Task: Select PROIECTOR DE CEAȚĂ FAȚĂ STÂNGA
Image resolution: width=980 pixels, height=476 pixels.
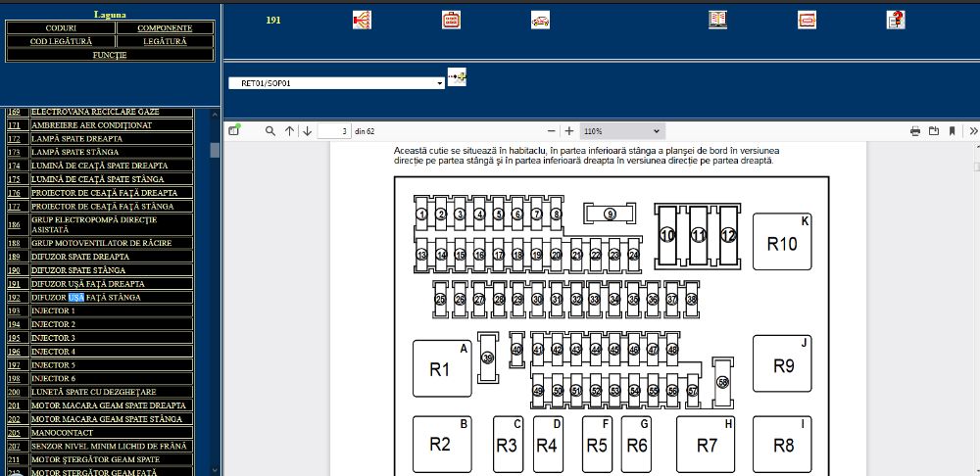Action: [x=112, y=206]
